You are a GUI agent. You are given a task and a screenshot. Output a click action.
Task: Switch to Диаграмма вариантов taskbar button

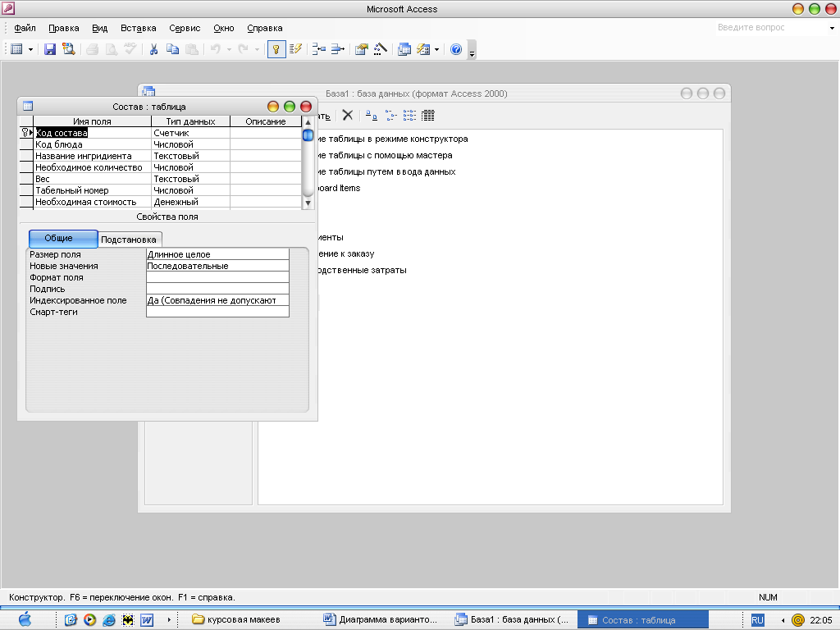(381, 620)
